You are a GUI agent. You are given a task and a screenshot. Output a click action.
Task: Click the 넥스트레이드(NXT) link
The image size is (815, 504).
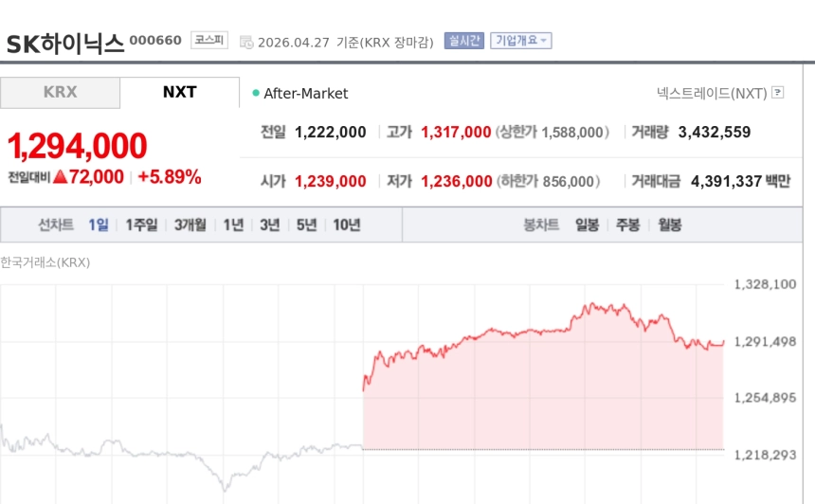click(x=711, y=93)
